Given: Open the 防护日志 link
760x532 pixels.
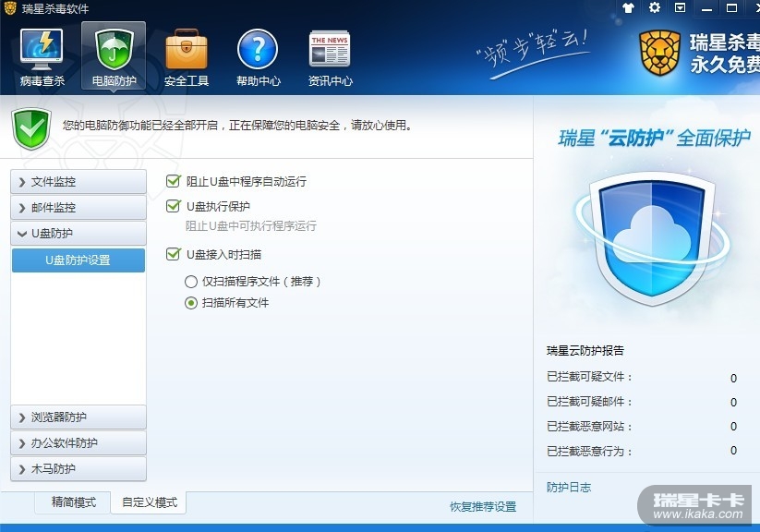Looking at the screenshot, I should (x=569, y=488).
